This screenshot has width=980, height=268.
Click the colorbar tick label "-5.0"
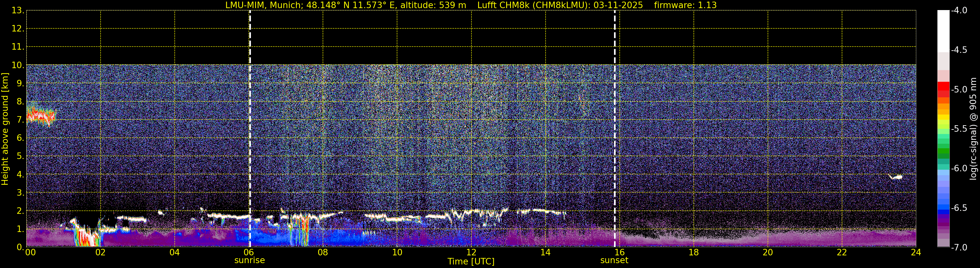click(959, 89)
